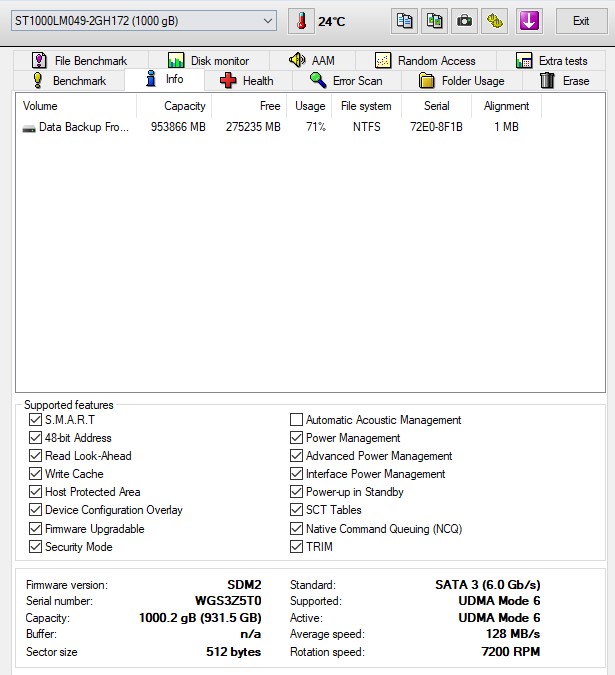Click the SDM2 firmware version value
The image size is (615, 675).
[244, 585]
